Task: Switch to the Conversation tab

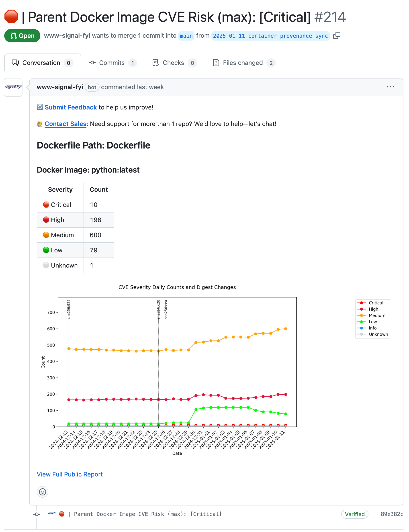Action: tap(43, 63)
